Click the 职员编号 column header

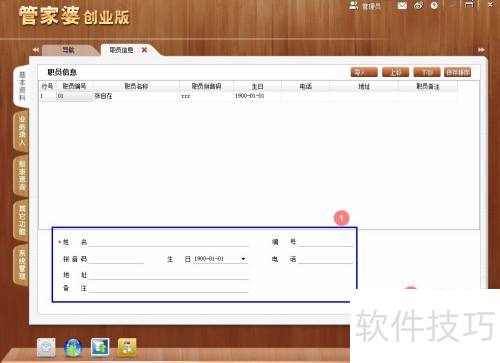[74, 86]
